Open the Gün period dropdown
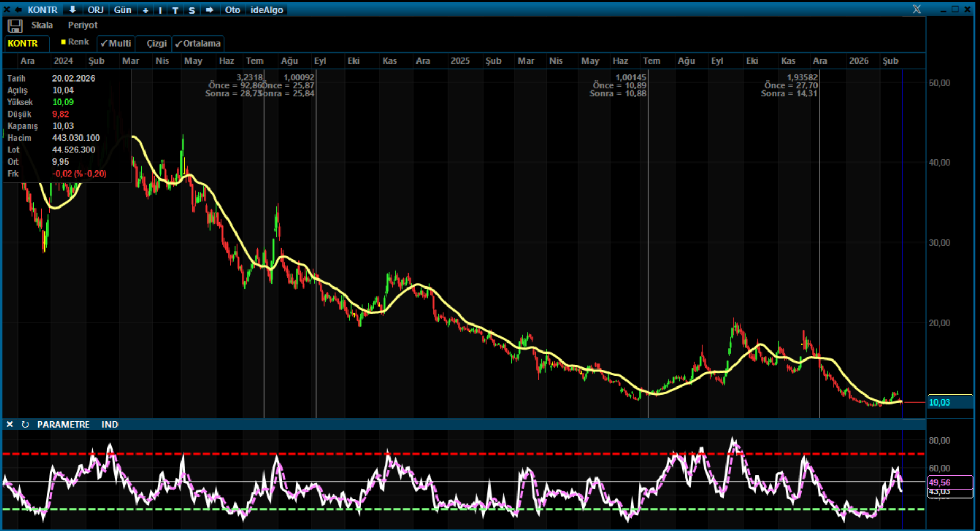This screenshot has width=980, height=531. point(123,10)
